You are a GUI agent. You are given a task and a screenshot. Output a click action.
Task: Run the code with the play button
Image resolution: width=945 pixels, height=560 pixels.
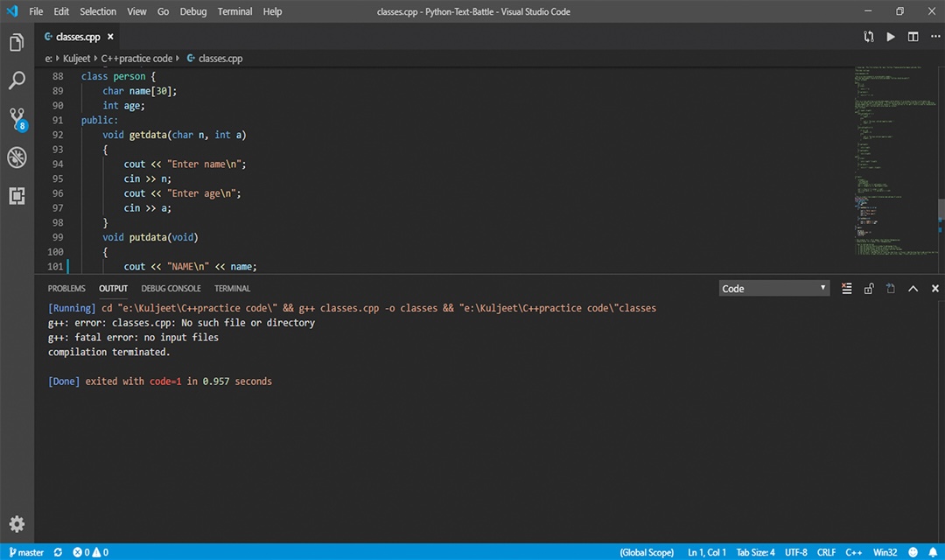(891, 37)
